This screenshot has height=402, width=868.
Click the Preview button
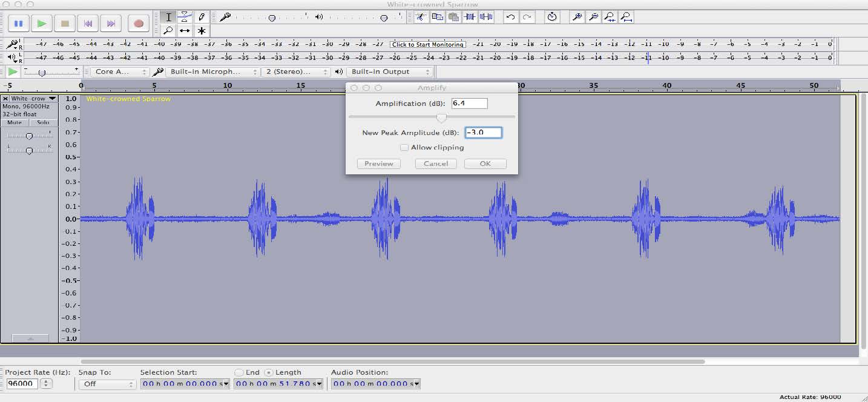tap(378, 163)
